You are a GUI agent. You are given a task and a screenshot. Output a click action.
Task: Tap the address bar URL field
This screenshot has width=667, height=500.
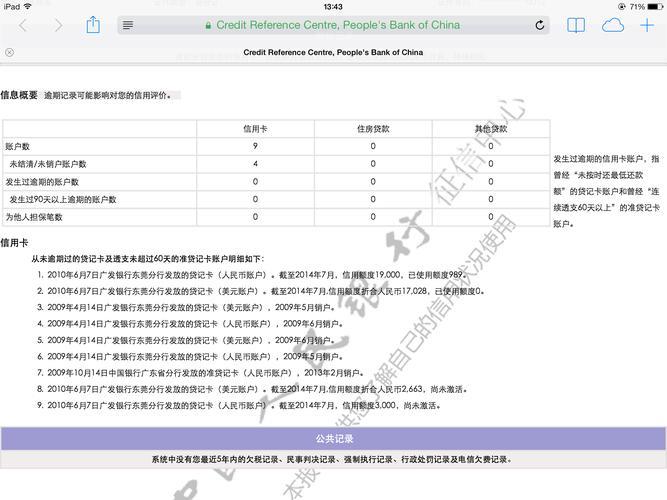pos(333,25)
